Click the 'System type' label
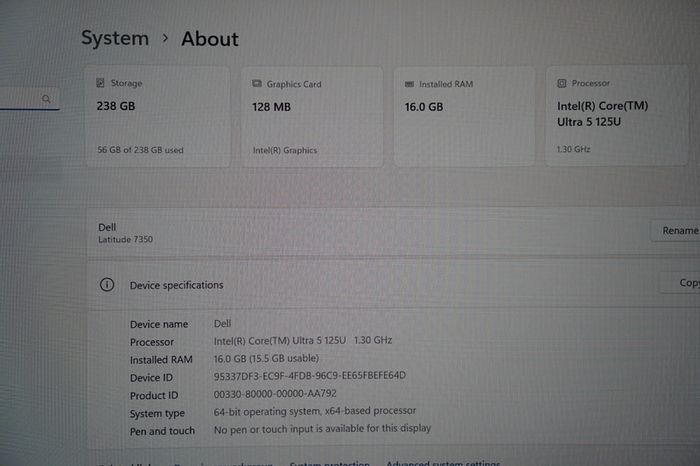The image size is (700, 466). (x=157, y=414)
